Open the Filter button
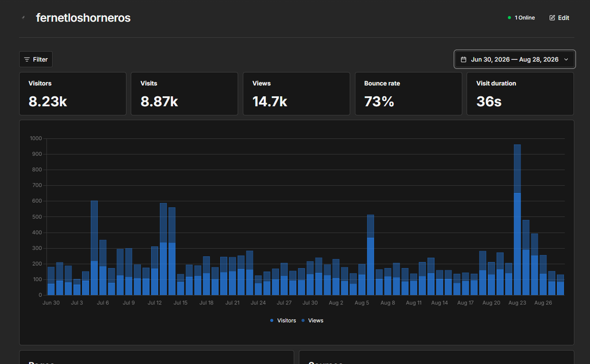Image resolution: width=590 pixels, height=364 pixels. pos(36,59)
